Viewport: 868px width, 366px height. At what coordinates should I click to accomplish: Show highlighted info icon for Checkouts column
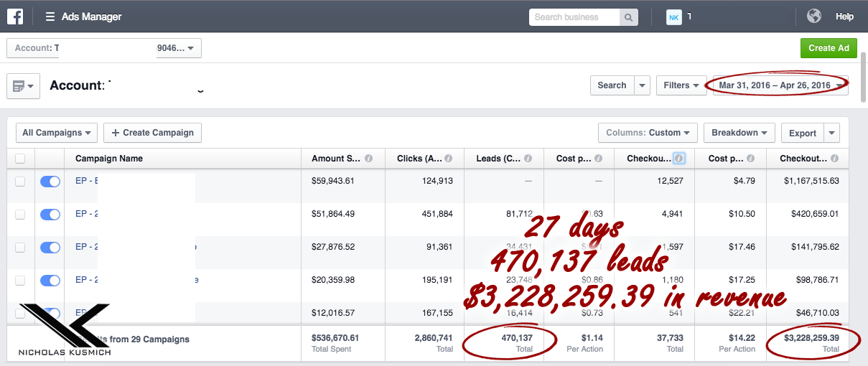(679, 158)
